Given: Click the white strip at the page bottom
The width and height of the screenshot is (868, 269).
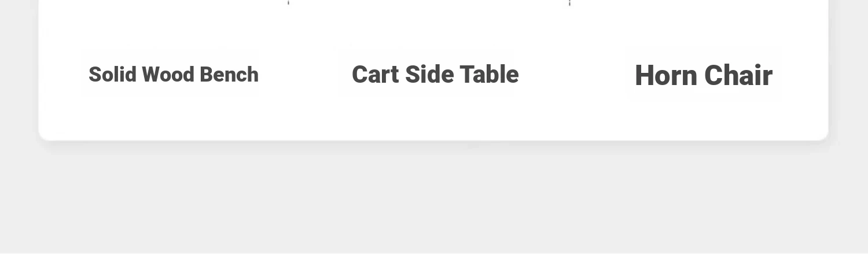Looking at the screenshot, I should (434, 261).
